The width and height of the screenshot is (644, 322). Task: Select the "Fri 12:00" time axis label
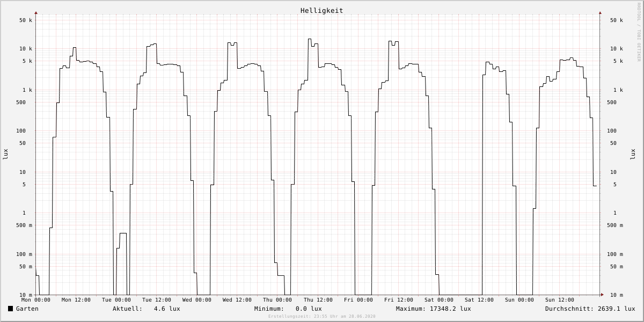[x=399, y=300]
